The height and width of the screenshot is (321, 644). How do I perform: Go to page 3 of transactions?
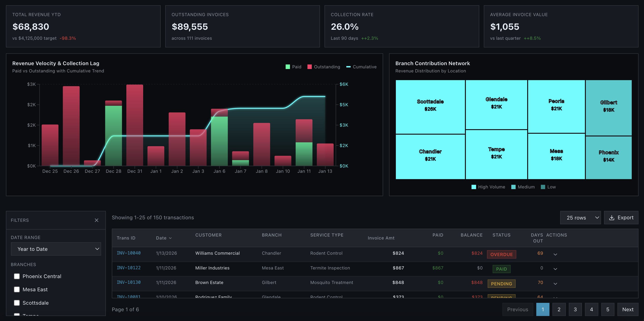(575, 309)
